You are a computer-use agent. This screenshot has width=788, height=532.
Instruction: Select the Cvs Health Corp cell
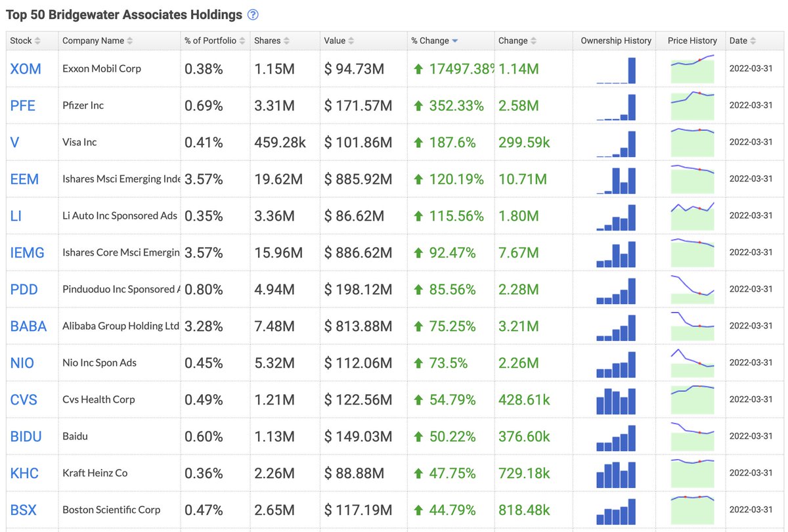[x=98, y=399]
